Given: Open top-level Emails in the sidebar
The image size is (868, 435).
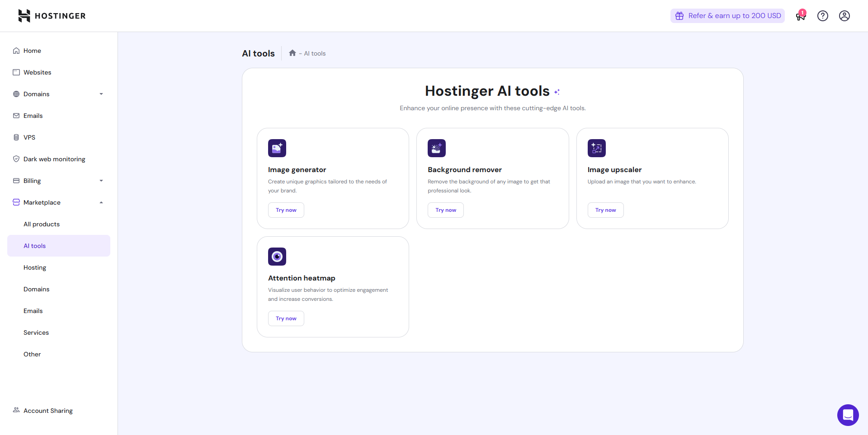Looking at the screenshot, I should pyautogui.click(x=59, y=116).
